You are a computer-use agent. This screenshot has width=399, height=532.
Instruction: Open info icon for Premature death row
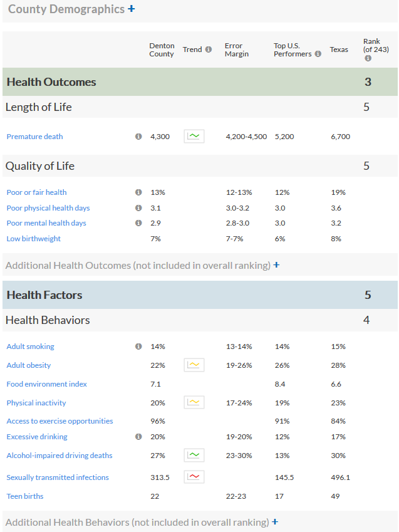pyautogui.click(x=138, y=137)
